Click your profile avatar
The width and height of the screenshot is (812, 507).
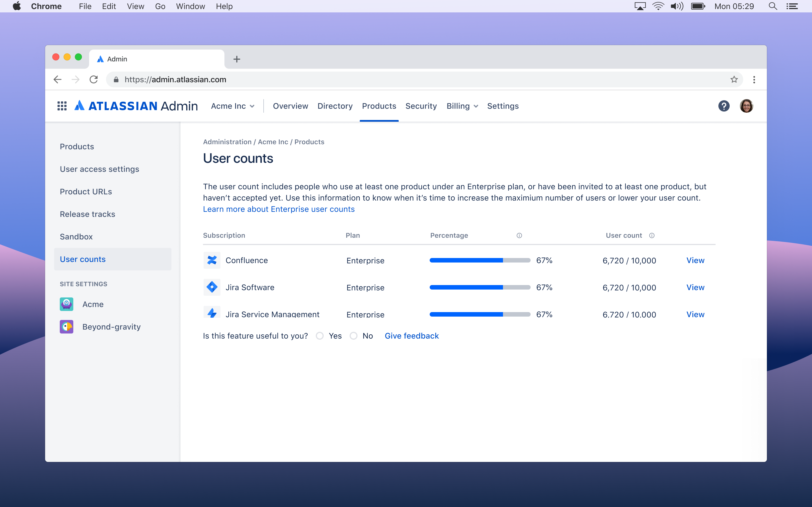[x=747, y=106]
